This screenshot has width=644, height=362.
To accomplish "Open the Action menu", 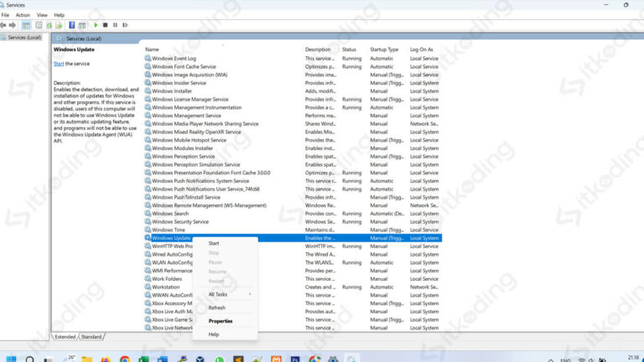I will [23, 15].
